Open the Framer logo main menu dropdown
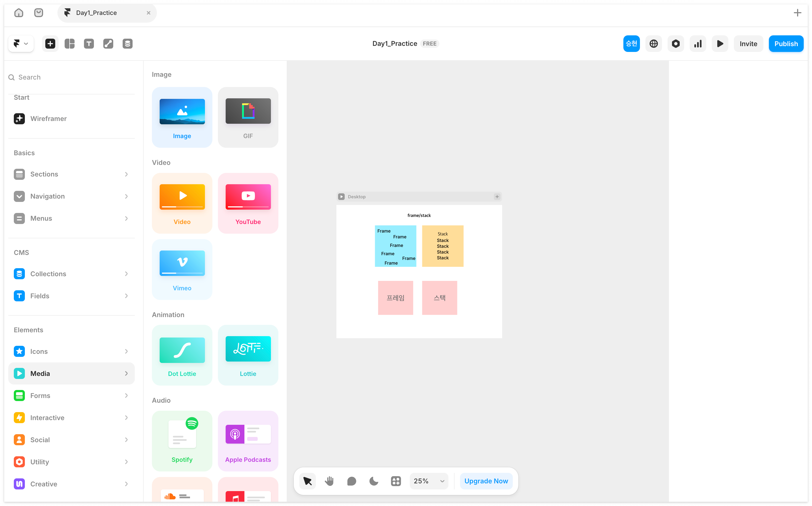The width and height of the screenshot is (812, 506). (21, 44)
